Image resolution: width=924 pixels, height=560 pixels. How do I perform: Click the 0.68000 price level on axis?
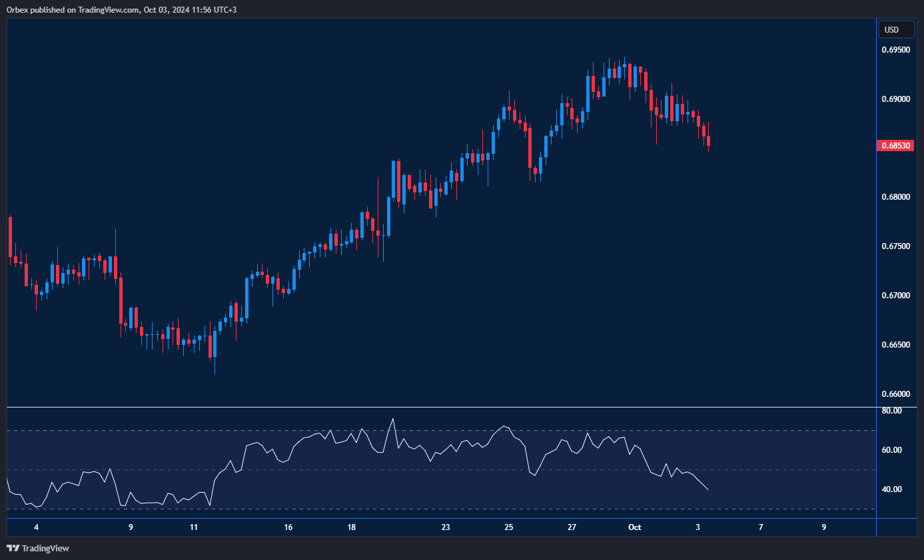coord(895,197)
